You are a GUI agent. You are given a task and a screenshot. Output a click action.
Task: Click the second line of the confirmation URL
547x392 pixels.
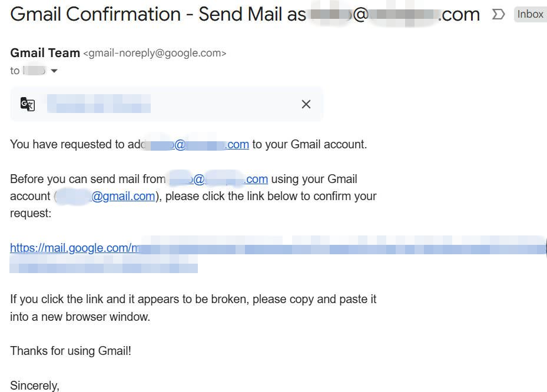pyautogui.click(x=104, y=267)
